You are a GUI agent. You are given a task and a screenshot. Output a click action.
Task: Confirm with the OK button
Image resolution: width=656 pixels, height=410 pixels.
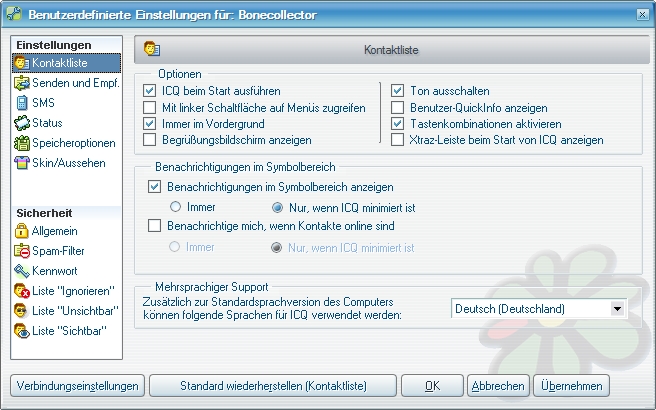point(432,386)
